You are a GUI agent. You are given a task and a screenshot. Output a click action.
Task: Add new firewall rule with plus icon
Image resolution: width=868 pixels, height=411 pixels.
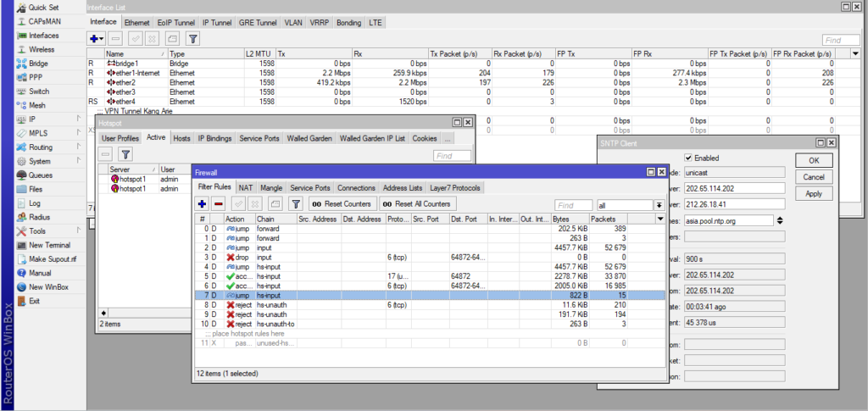203,204
